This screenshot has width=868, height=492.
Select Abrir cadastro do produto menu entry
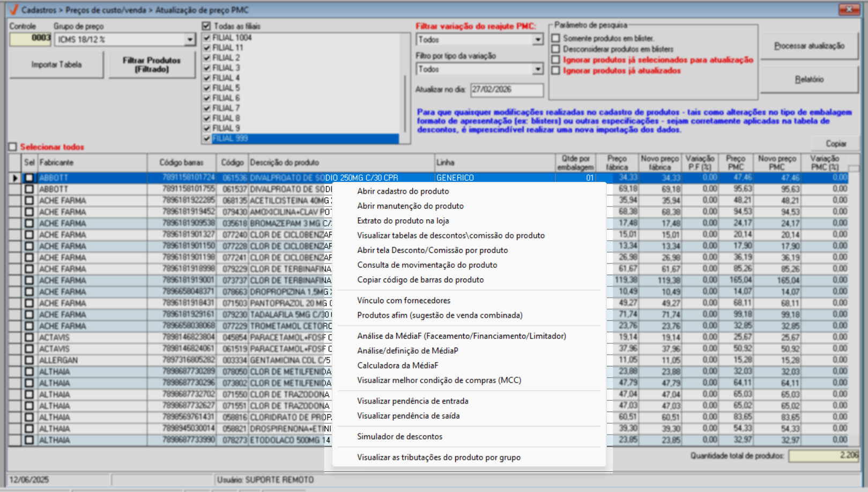point(403,191)
